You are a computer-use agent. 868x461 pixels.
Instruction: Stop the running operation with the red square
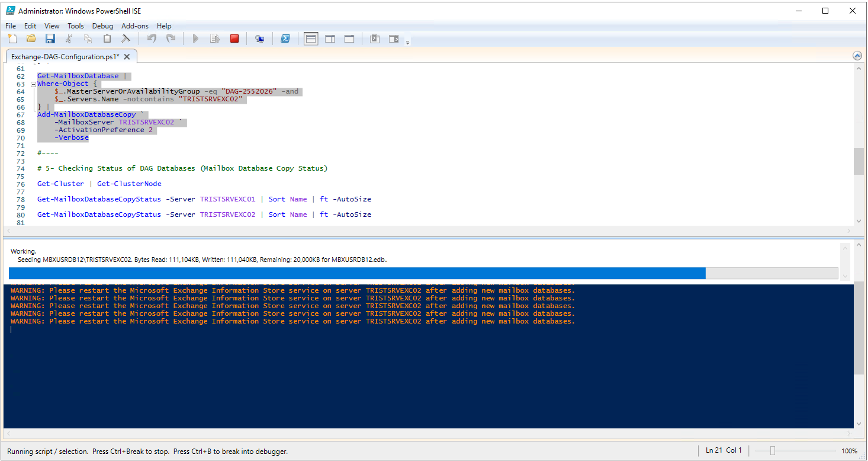(x=234, y=39)
